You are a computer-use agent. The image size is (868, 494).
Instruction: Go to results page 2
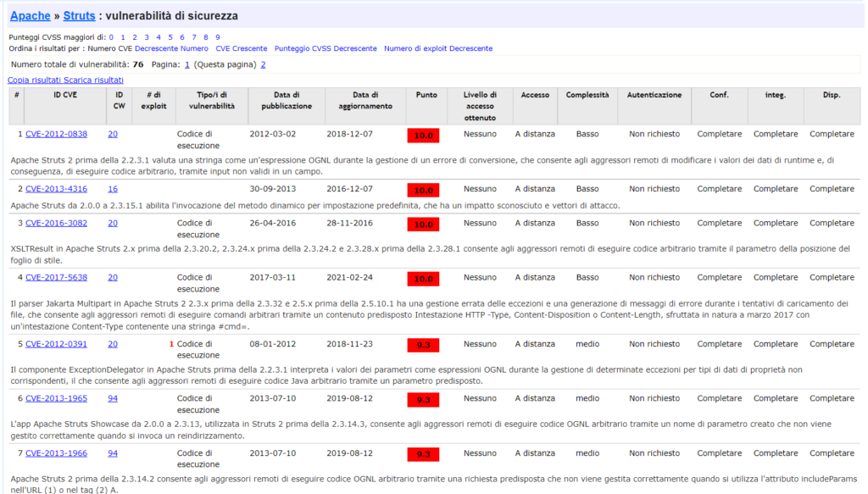[x=263, y=64]
